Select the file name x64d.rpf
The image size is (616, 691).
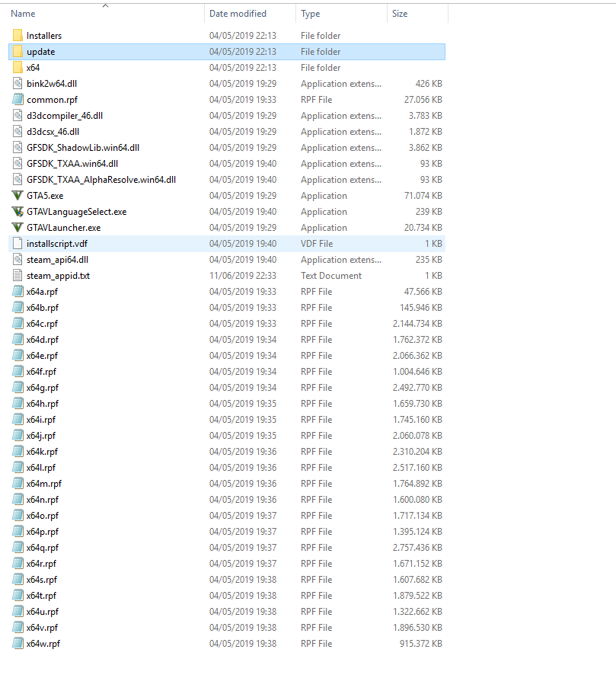pos(43,339)
